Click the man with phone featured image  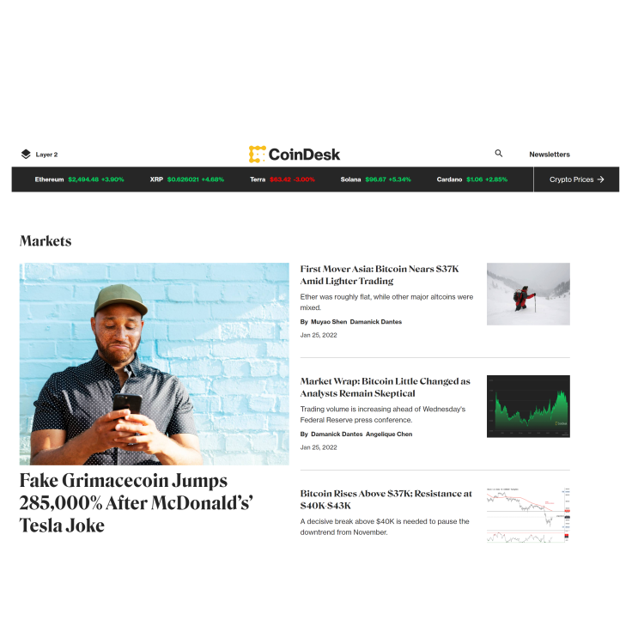coord(154,364)
